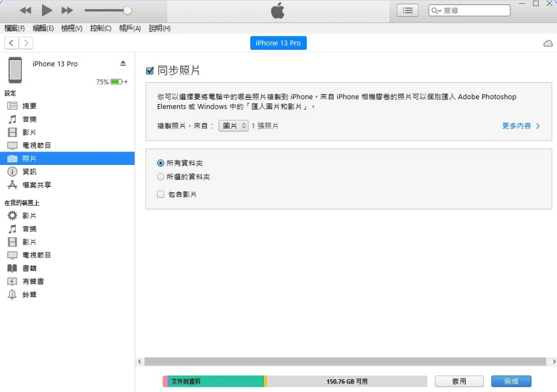Screen dimensions: 557x392
Task: Open the 複製照片來自 dropdown
Action: click(x=233, y=125)
